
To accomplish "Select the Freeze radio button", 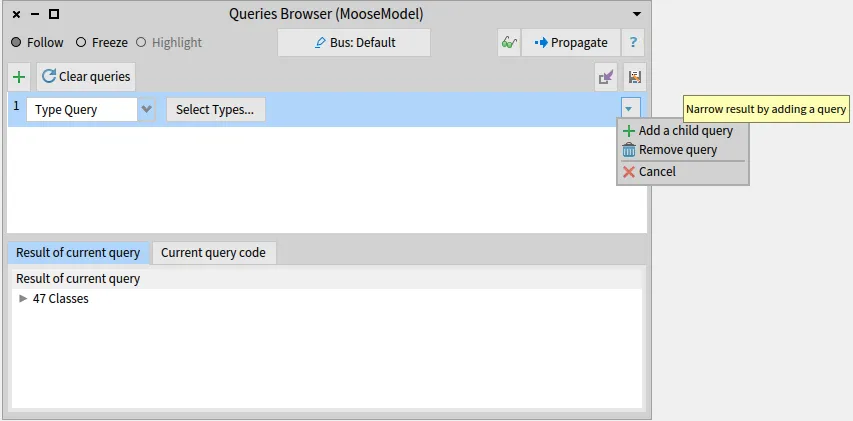I will coord(81,42).
